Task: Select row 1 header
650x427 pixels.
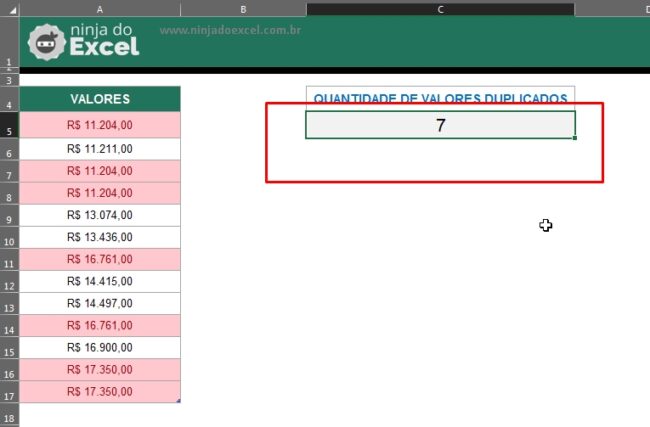Action: coord(9,42)
